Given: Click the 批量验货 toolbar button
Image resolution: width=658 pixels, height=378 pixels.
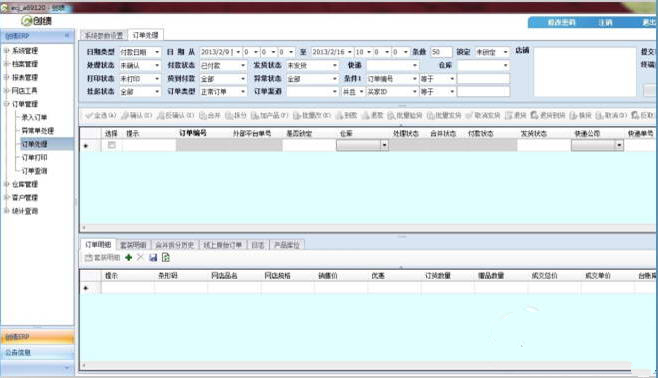Looking at the screenshot, I should 405,115.
